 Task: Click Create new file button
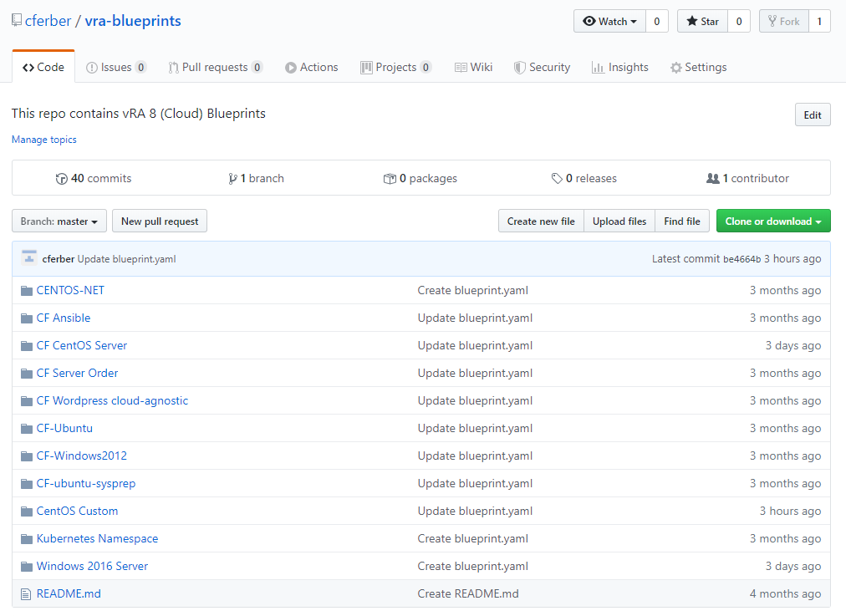pos(541,221)
